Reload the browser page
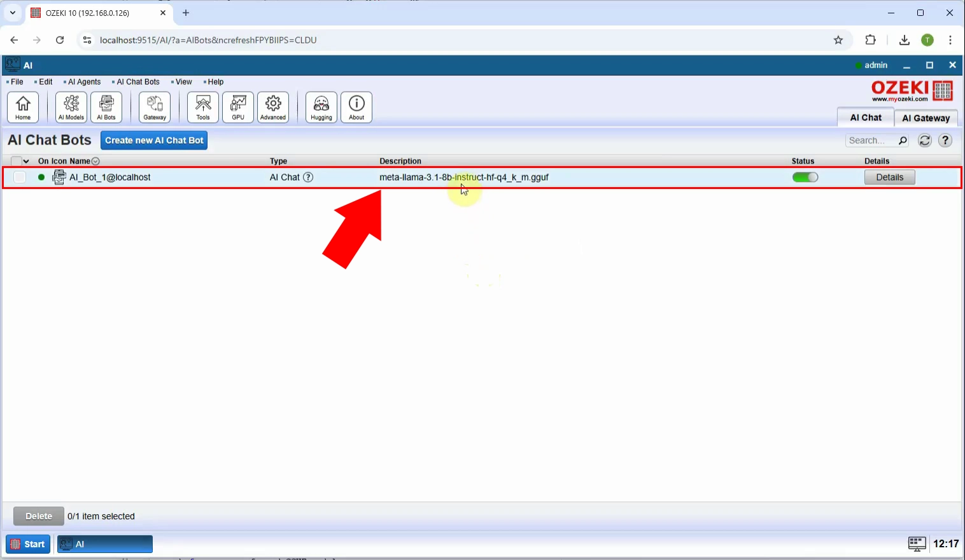Image resolution: width=965 pixels, height=560 pixels. pos(60,40)
